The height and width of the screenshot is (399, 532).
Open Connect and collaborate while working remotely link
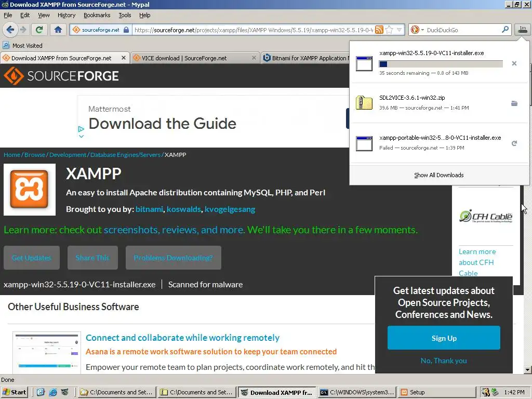[x=182, y=338]
